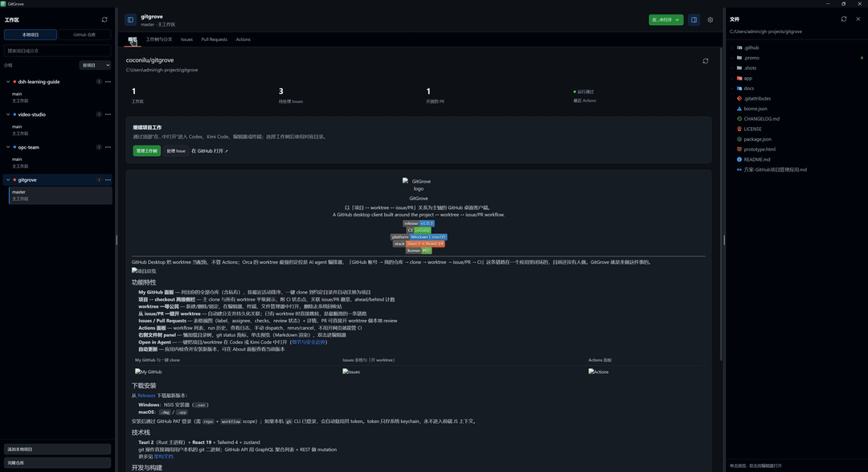Image resolution: width=868 pixels, height=472 pixels.
Task: Open the green 在...中打开 dropdown button
Action: click(x=666, y=20)
